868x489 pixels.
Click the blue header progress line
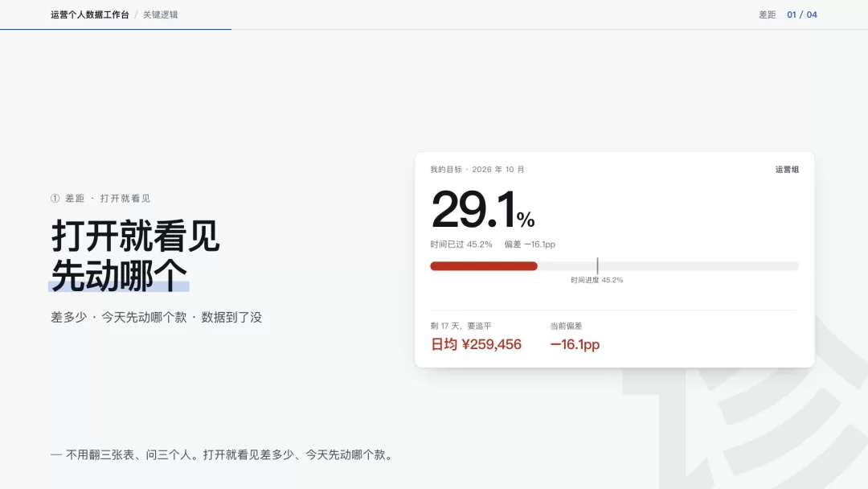click(x=116, y=29)
